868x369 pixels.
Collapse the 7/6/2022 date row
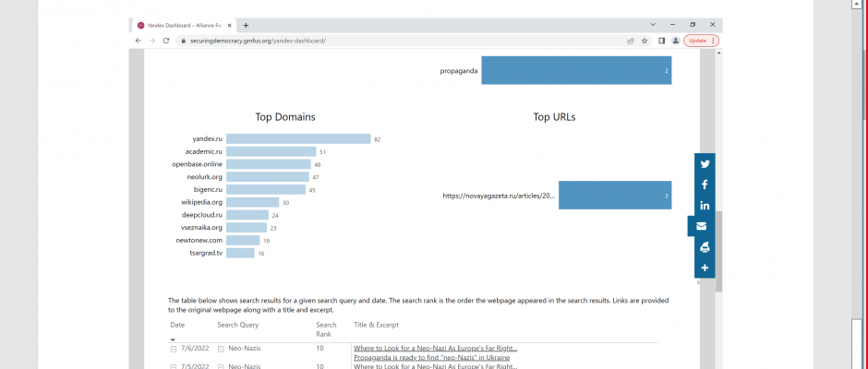(x=173, y=349)
